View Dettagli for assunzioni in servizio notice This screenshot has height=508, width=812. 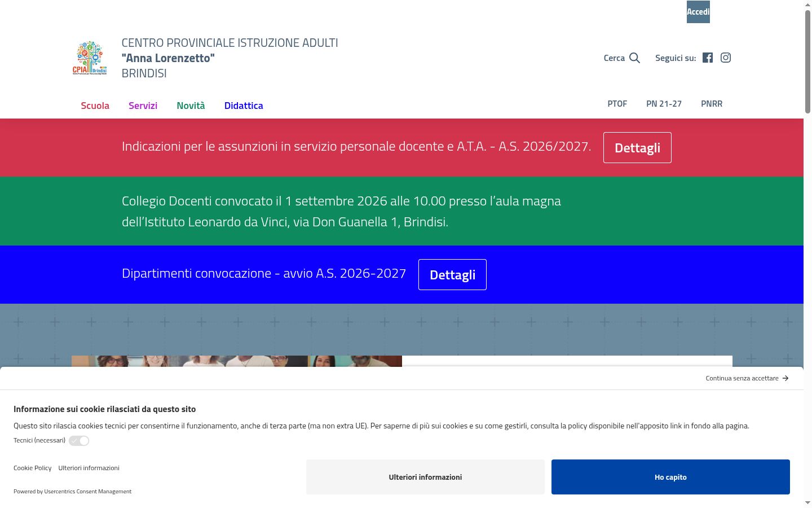coord(637,148)
